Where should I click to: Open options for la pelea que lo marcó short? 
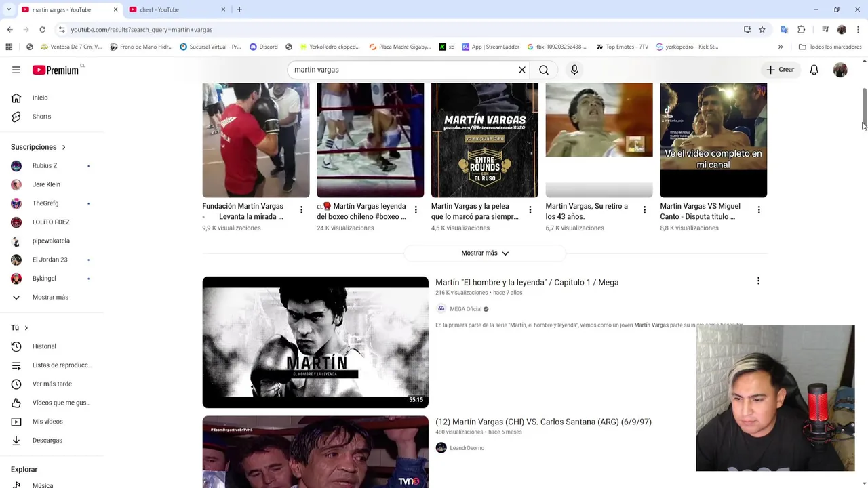[x=530, y=210]
